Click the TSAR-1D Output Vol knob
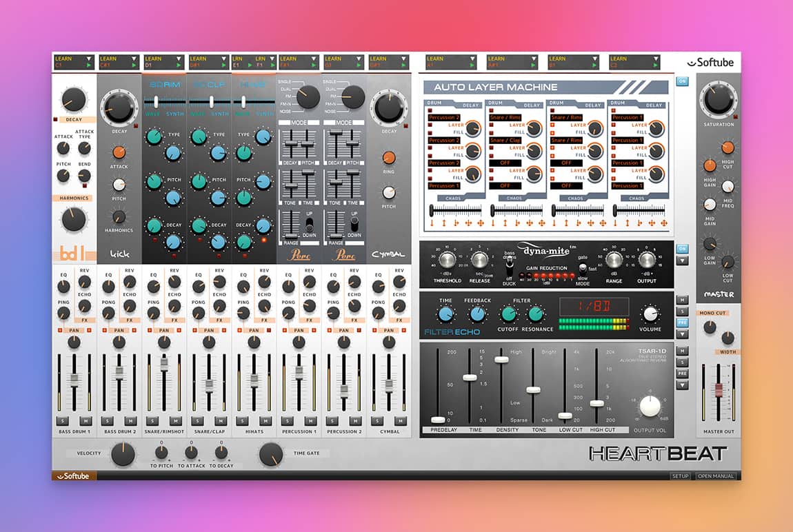793x532 pixels. click(650, 406)
